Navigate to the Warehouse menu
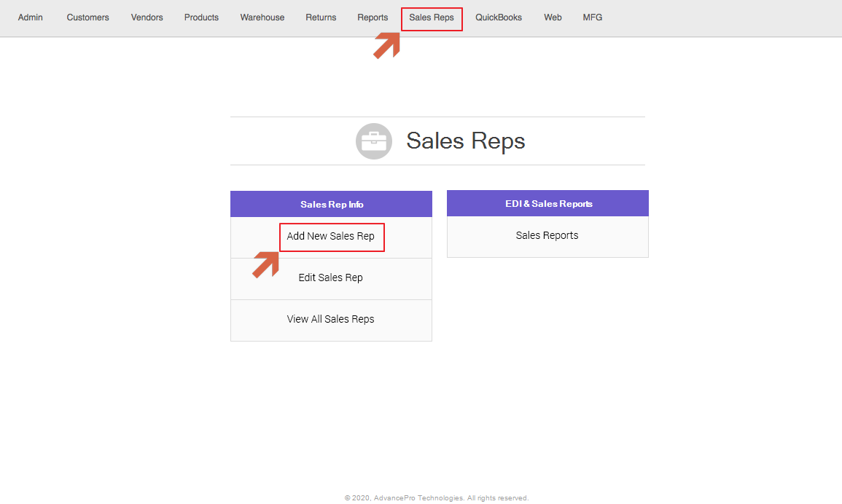 tap(262, 17)
